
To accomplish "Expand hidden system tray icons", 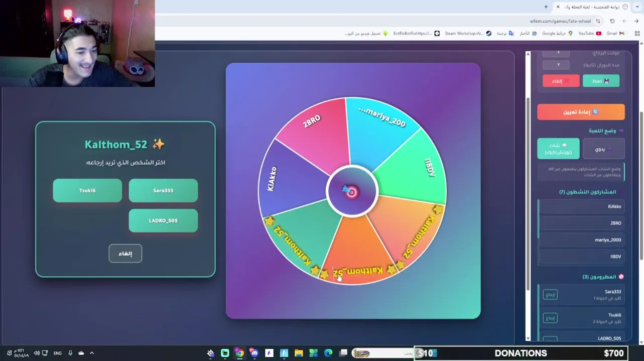I will [92, 353].
